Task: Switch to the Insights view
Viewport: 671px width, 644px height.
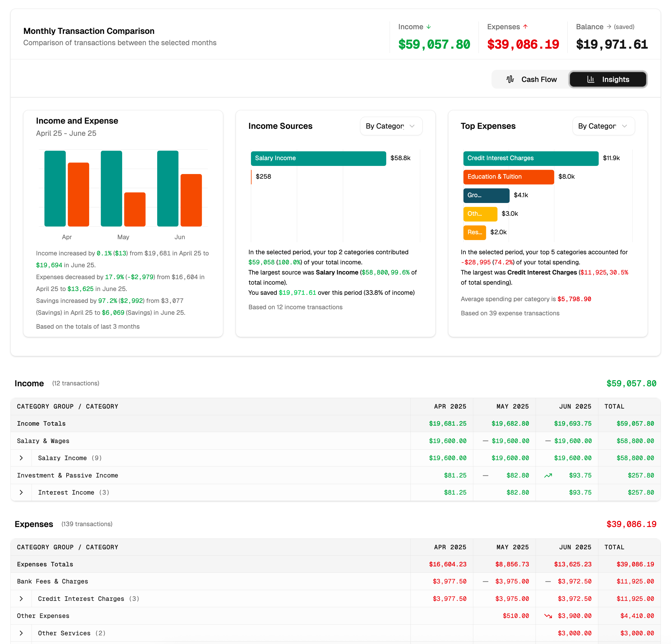Action: (608, 79)
